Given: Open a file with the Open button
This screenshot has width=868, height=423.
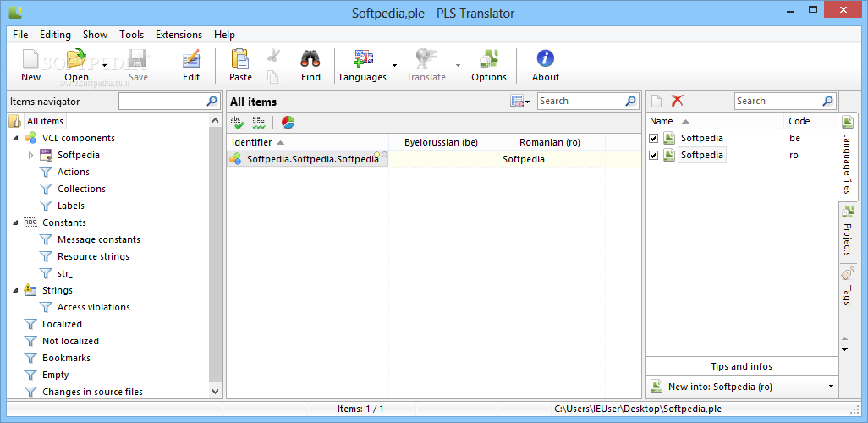Looking at the screenshot, I should 76,65.
